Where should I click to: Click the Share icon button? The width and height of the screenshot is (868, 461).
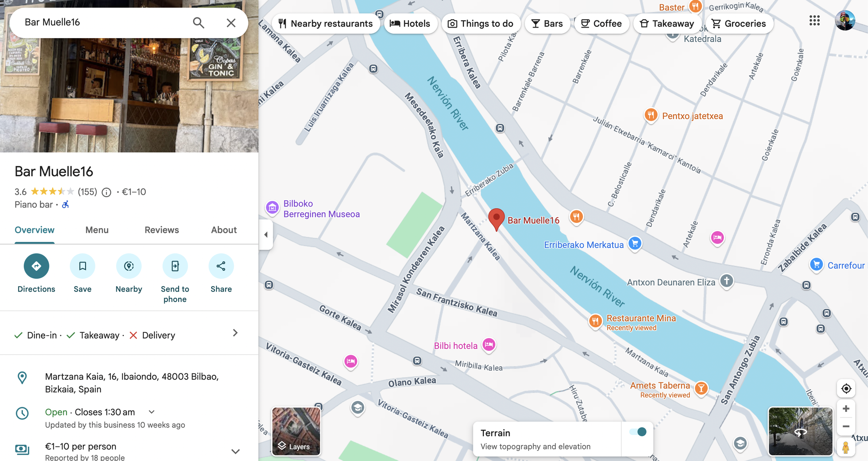tap(221, 266)
